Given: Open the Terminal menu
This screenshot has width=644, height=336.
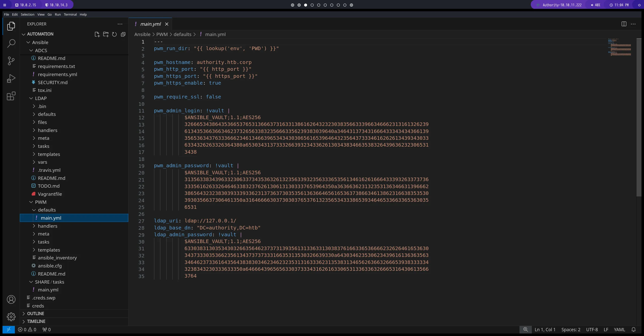Looking at the screenshot, I should (x=70, y=14).
